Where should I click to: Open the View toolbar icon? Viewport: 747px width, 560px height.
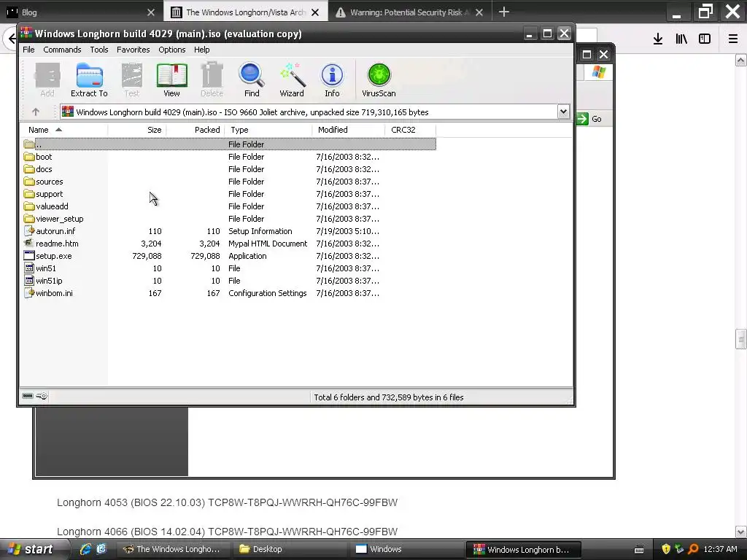point(171,80)
